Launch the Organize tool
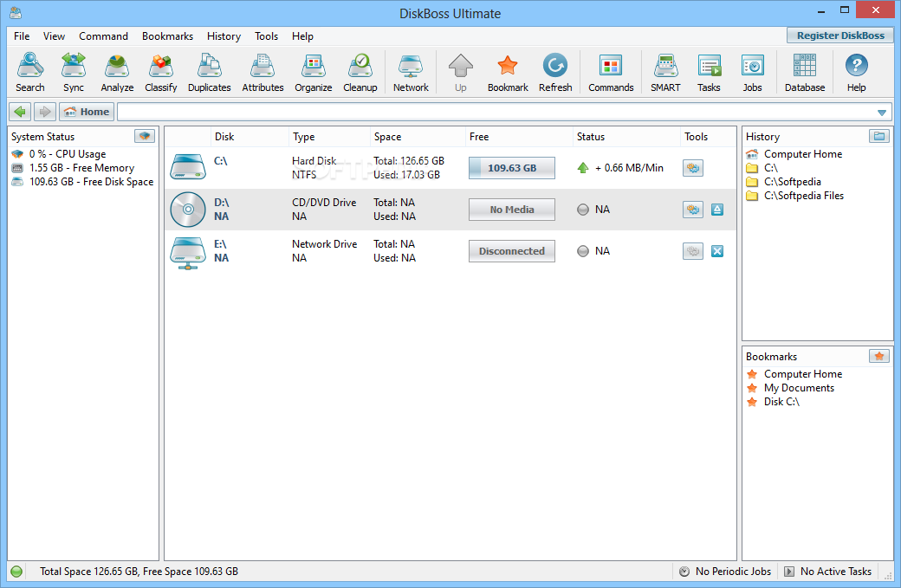 pos(313,73)
